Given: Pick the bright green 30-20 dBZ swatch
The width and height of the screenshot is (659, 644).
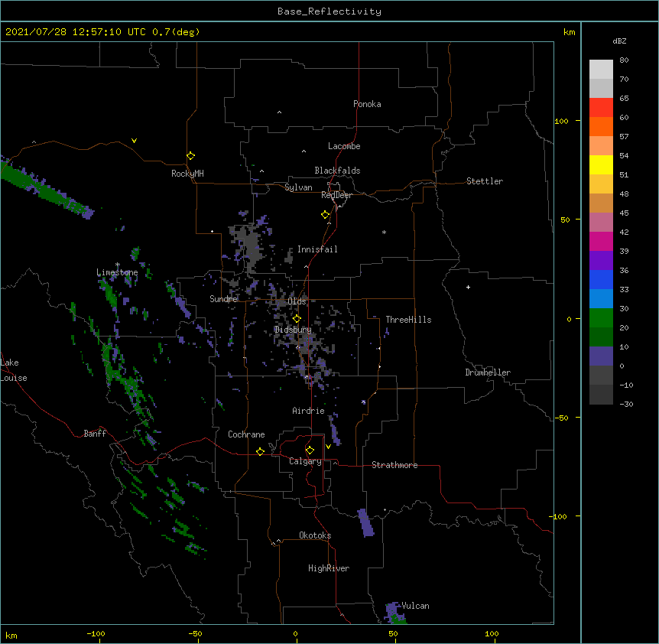Looking at the screenshot, I should tap(601, 318).
